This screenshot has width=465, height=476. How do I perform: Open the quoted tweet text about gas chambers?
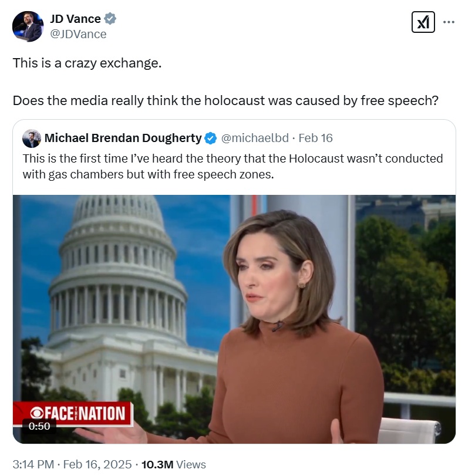232,166
